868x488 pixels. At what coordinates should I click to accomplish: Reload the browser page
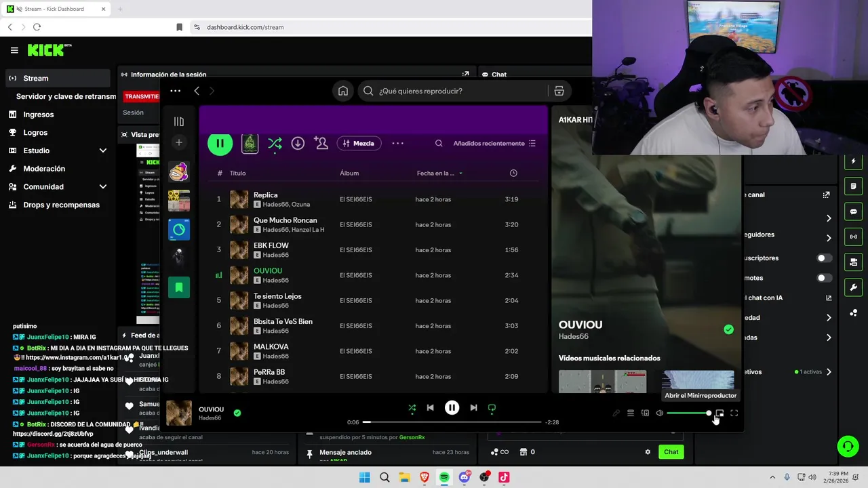[37, 27]
